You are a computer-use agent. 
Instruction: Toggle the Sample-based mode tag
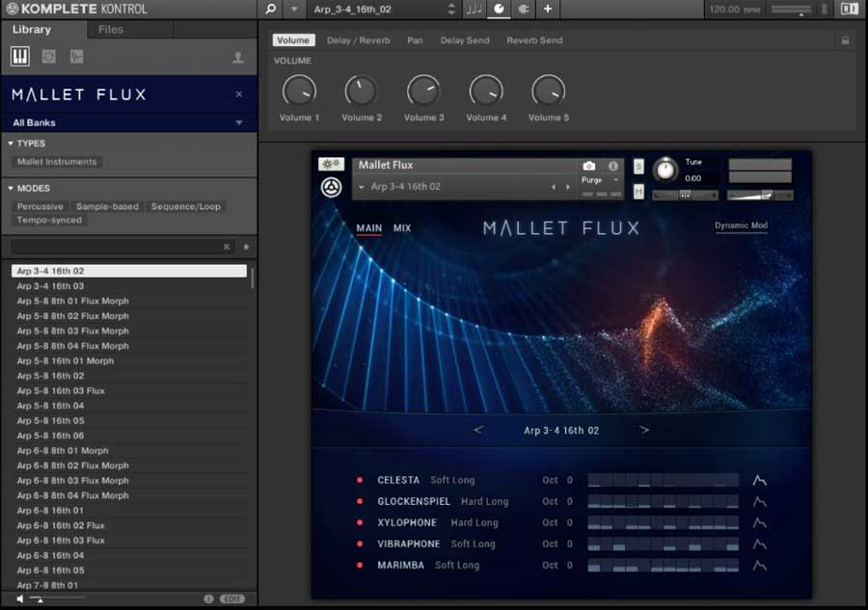107,206
